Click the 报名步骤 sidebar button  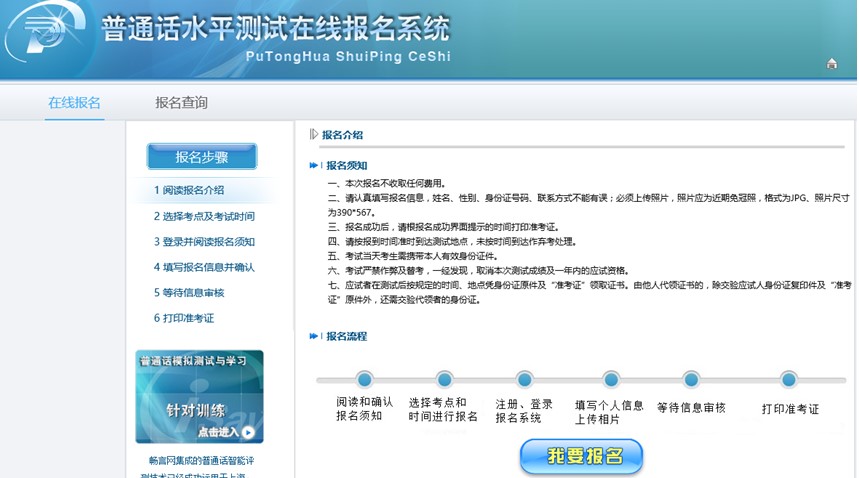(202, 157)
